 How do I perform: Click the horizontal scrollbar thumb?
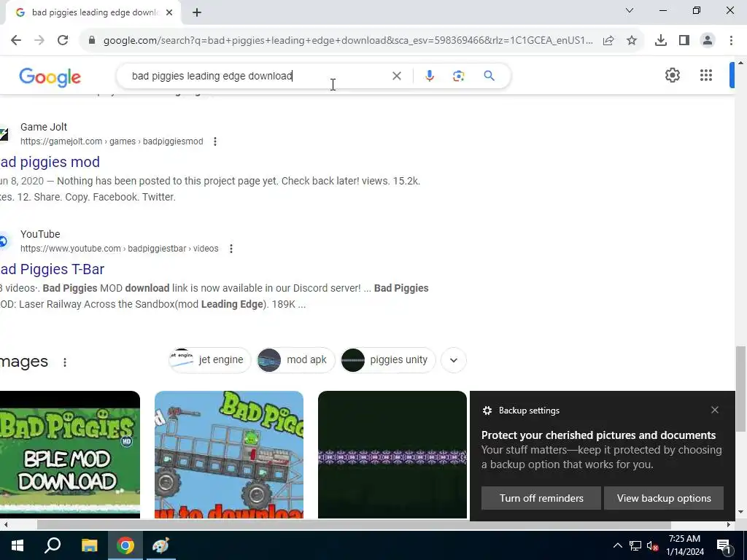[354, 525]
